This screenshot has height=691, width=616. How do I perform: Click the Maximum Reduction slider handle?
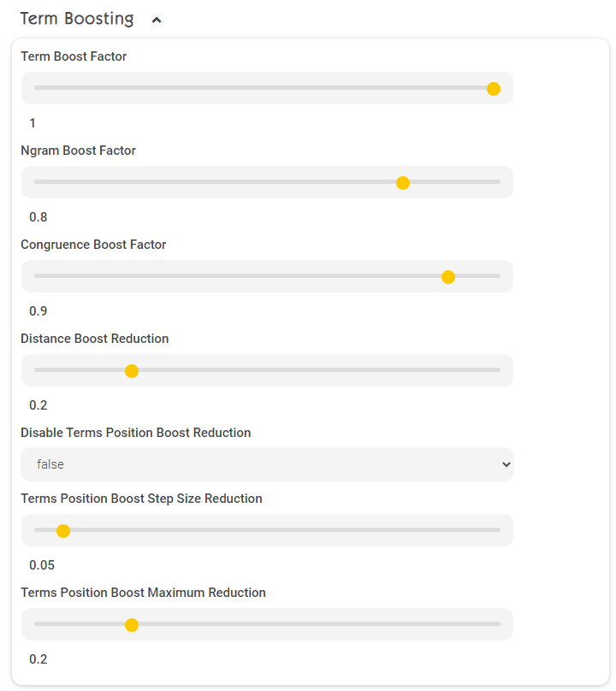[132, 625]
